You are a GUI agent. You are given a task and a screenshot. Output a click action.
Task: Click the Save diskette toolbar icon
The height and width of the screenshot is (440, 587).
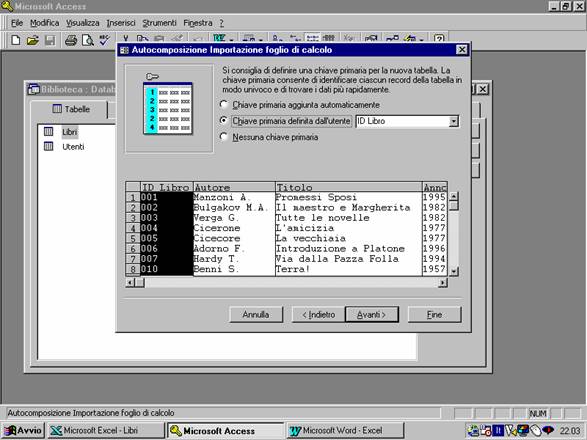50,40
